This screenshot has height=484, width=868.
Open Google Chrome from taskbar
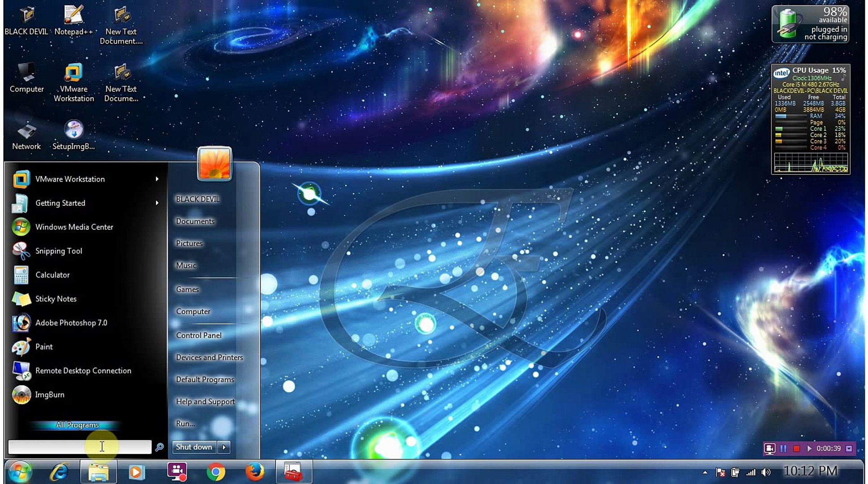216,472
